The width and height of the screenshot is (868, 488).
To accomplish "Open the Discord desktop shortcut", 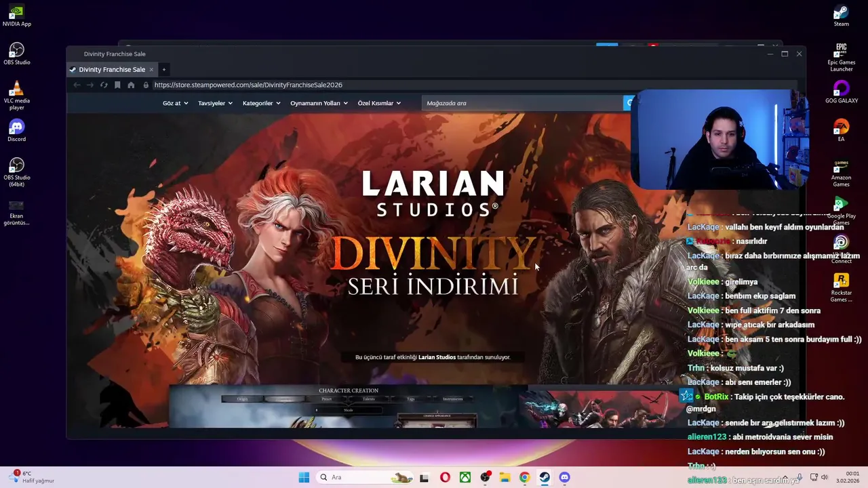I will coord(17,131).
